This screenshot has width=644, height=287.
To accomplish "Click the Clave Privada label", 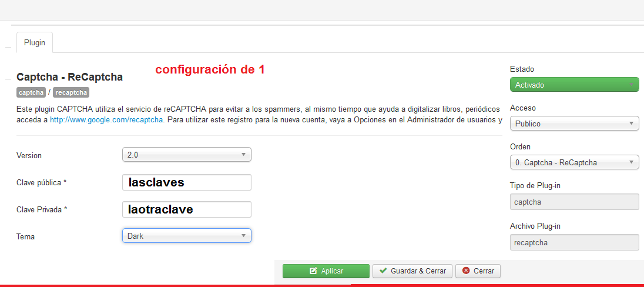I will 42,210.
